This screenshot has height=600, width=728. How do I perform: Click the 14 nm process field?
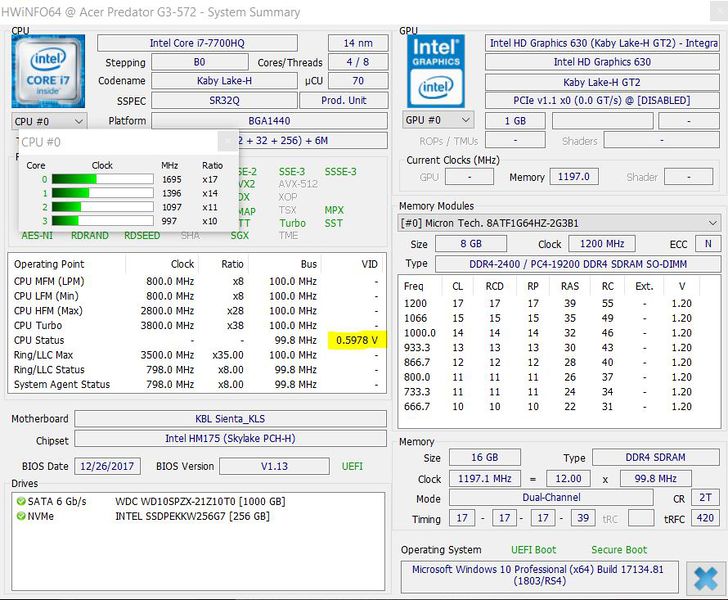358,43
